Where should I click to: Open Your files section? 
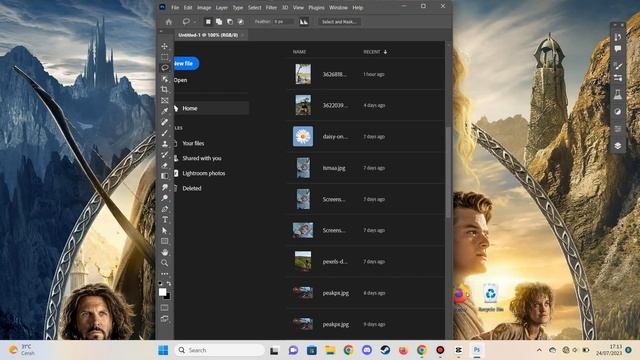(193, 143)
